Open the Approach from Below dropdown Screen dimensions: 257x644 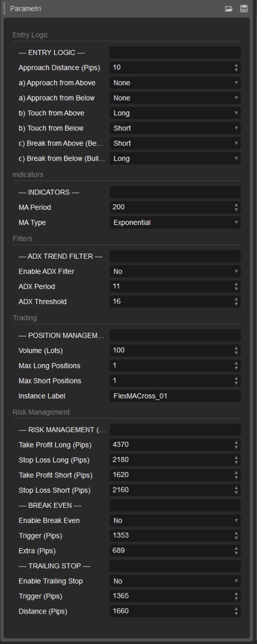click(x=175, y=98)
